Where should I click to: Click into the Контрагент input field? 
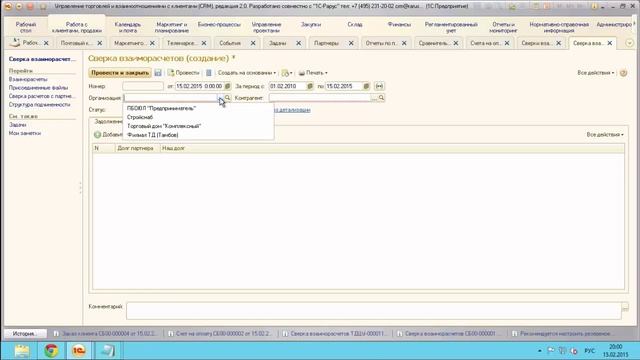click(x=320, y=98)
